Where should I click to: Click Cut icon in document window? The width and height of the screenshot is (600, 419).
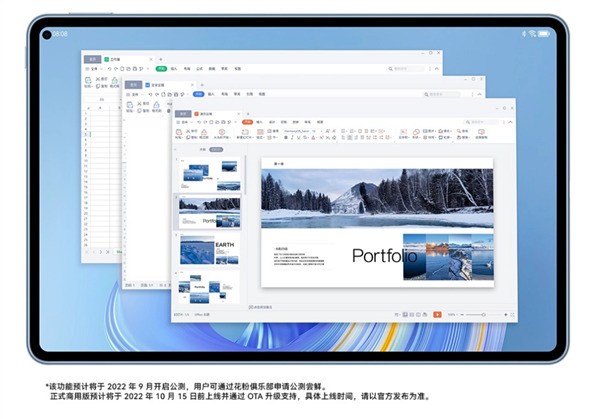(140, 104)
